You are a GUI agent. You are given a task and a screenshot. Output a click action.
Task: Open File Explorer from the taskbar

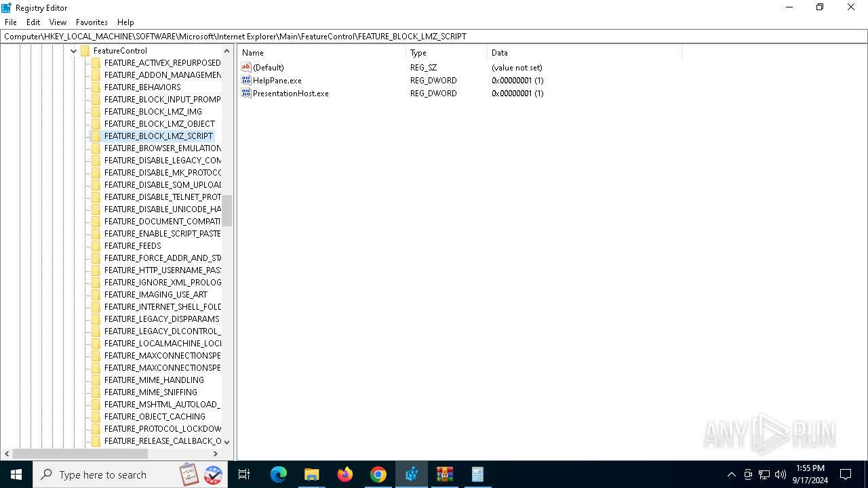tap(311, 474)
